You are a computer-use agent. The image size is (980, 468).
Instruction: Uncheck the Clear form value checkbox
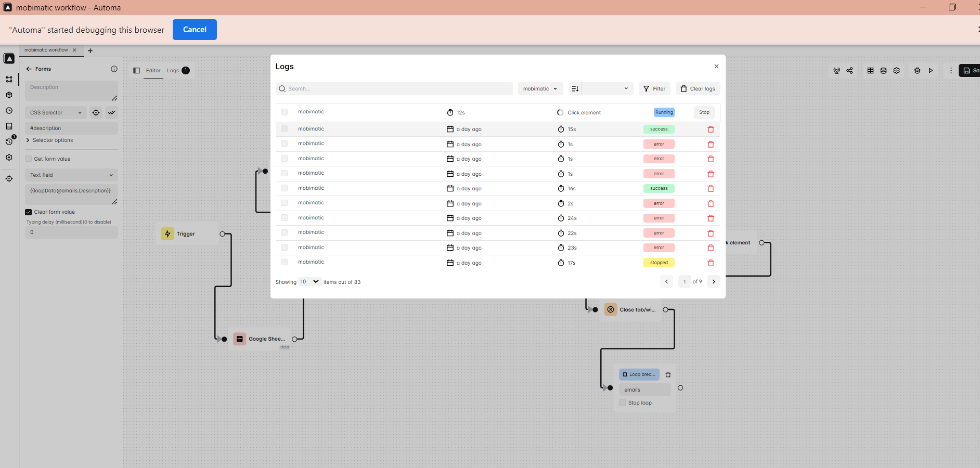click(x=29, y=212)
